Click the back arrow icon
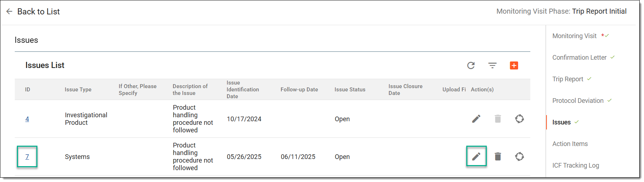The width and height of the screenshot is (644, 182). [x=9, y=12]
